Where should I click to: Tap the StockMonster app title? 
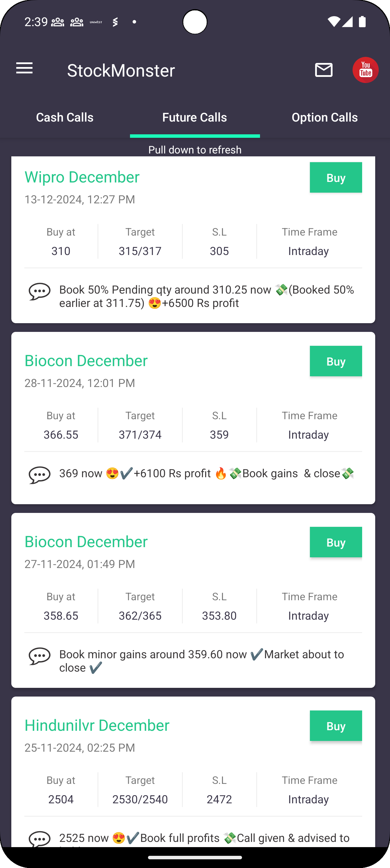[121, 70]
